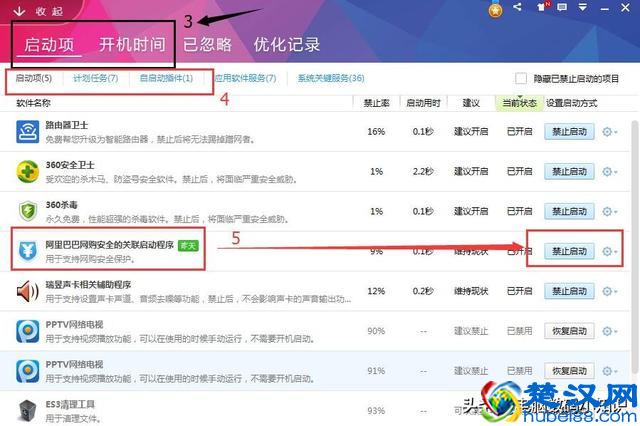640x426 pixels.
Task: Click 已开启 status in the 路由器卫士 row
Action: point(519,132)
